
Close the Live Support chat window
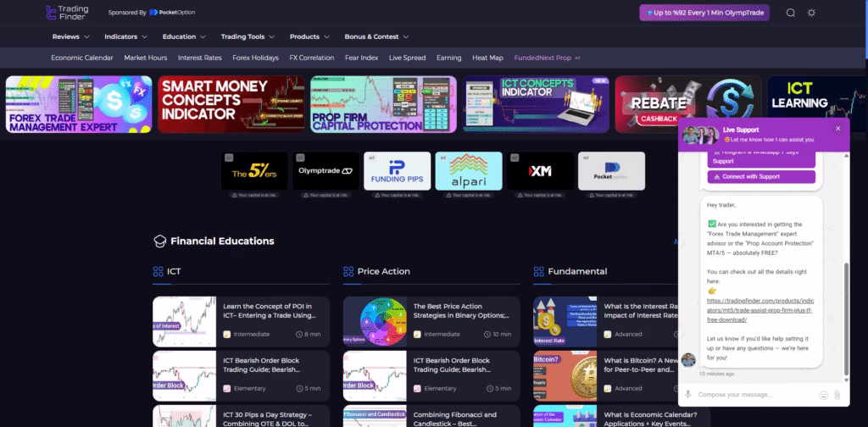[x=837, y=128]
